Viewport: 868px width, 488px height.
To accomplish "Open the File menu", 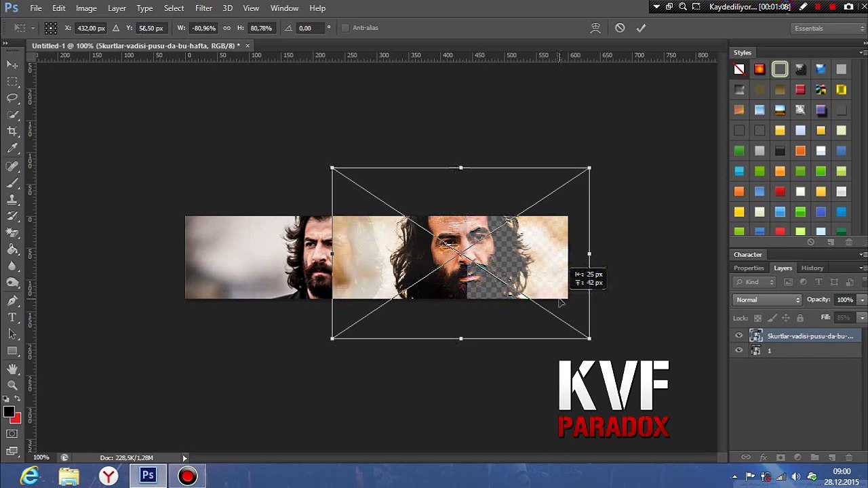I will 36,8.
